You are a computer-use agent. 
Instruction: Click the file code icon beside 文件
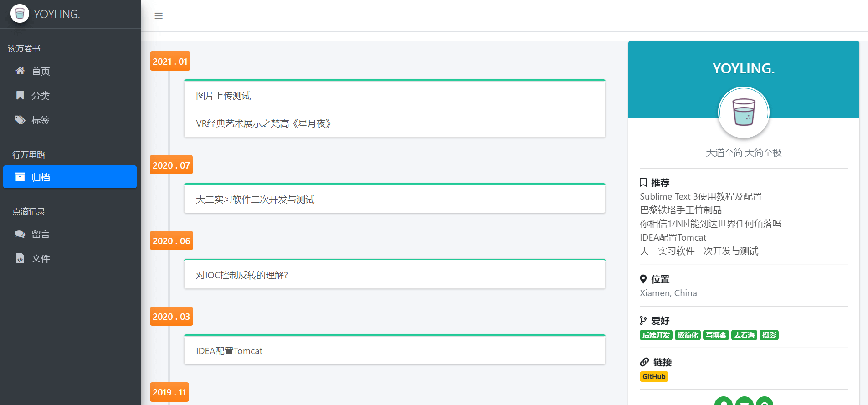(x=20, y=258)
